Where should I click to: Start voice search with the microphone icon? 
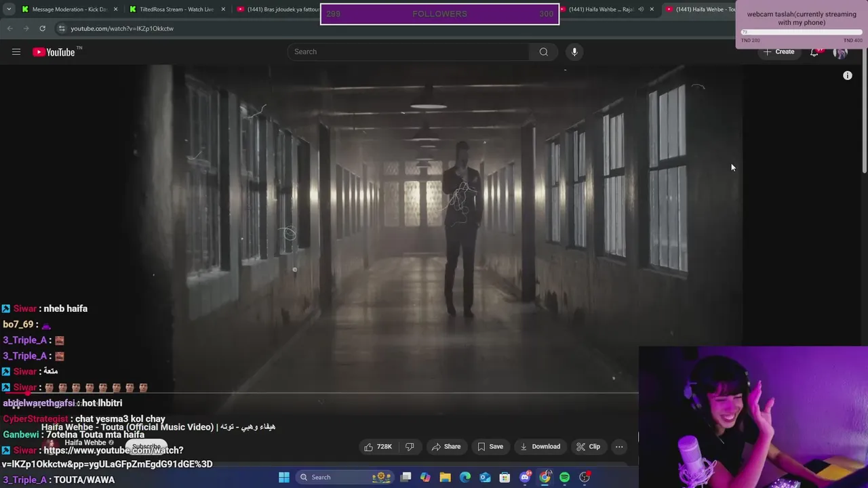coord(574,52)
